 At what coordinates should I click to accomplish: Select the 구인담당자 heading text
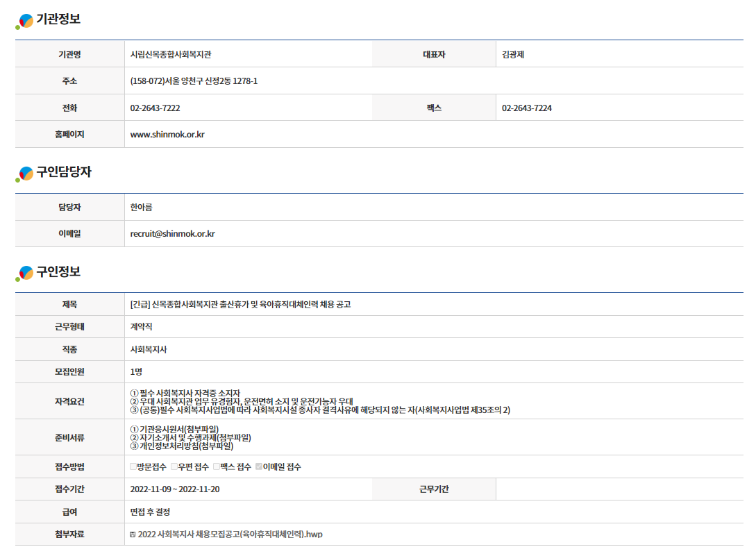64,172
